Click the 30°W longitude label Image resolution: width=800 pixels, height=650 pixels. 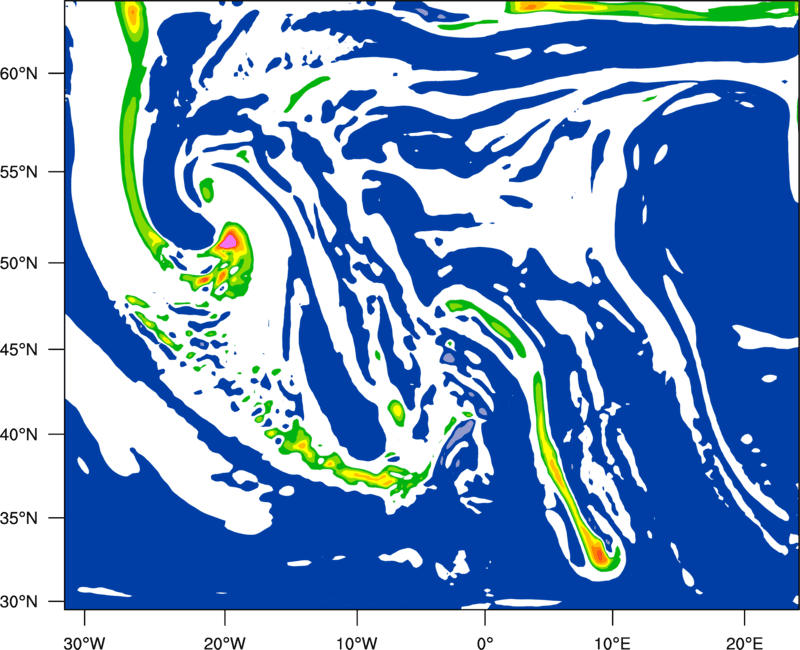pos(84,643)
